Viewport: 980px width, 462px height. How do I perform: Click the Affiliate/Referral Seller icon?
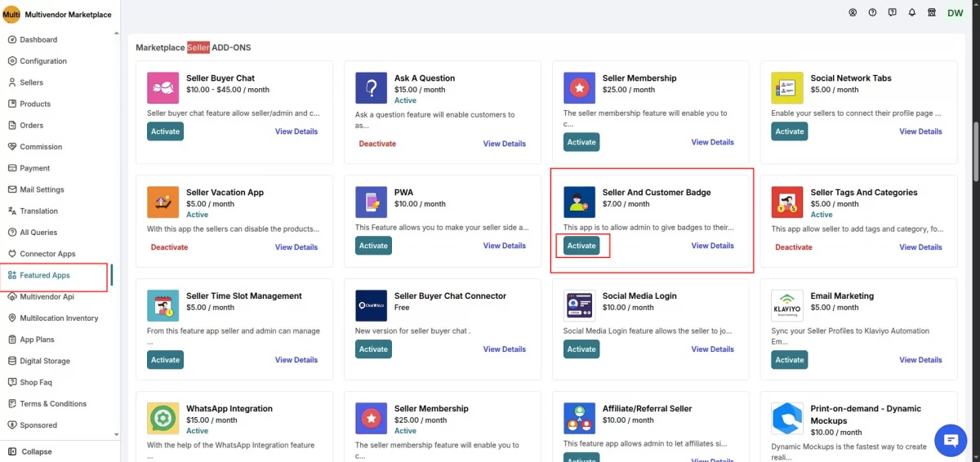click(x=579, y=418)
